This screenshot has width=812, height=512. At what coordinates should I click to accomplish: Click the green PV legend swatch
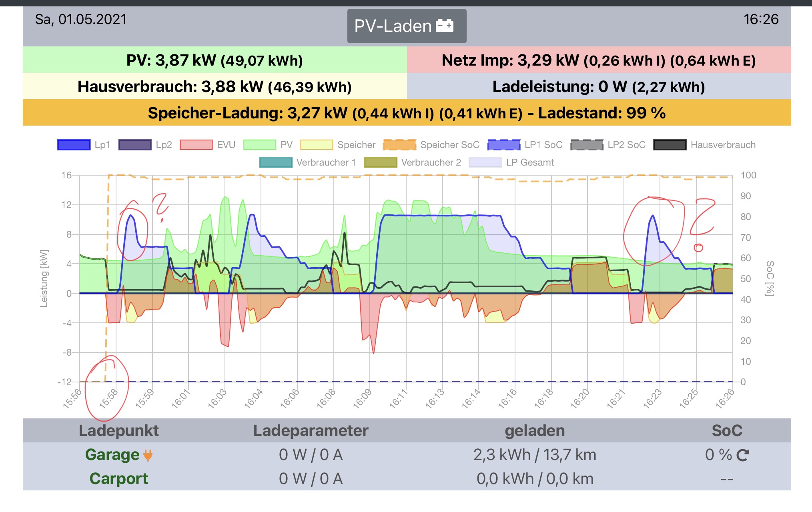(259, 145)
